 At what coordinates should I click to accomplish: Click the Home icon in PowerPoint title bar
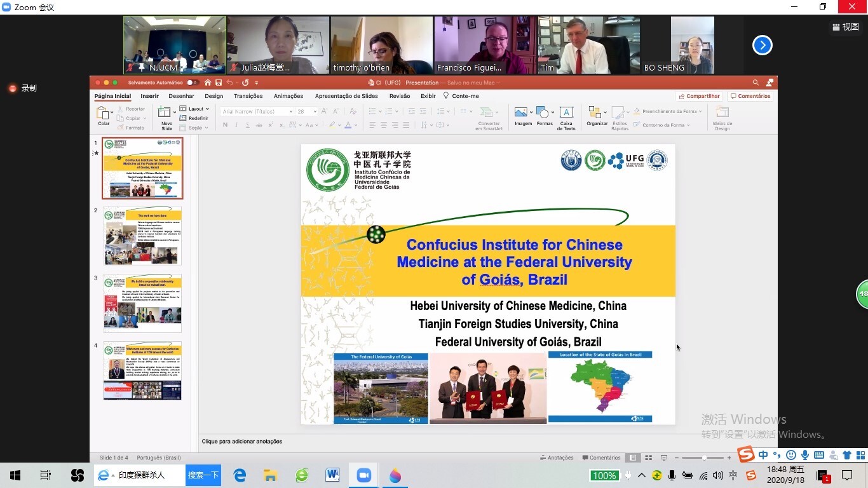[x=207, y=83]
